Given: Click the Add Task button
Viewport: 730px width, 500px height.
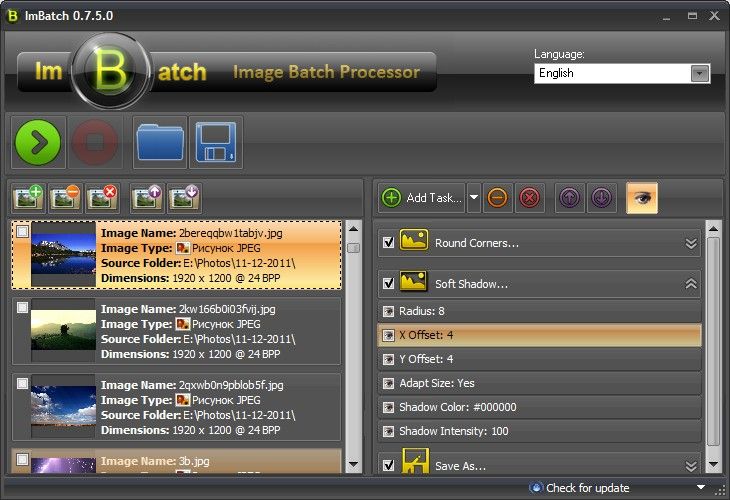Looking at the screenshot, I should [422, 198].
